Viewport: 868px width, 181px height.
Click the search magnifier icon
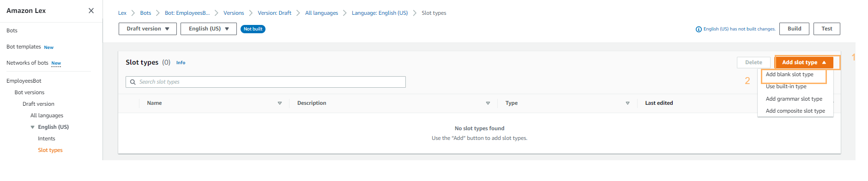[133, 82]
